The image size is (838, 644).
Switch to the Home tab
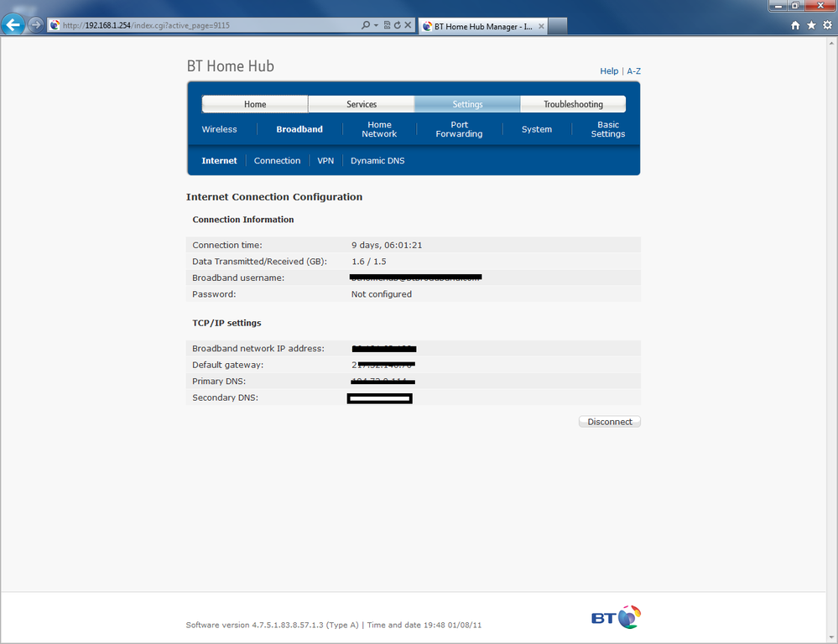[255, 104]
